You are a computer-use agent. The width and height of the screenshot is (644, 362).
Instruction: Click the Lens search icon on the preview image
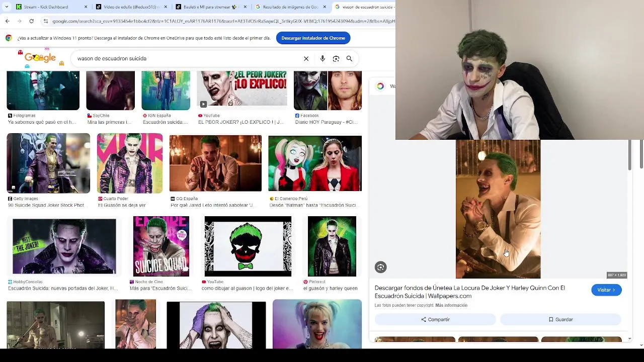(381, 267)
